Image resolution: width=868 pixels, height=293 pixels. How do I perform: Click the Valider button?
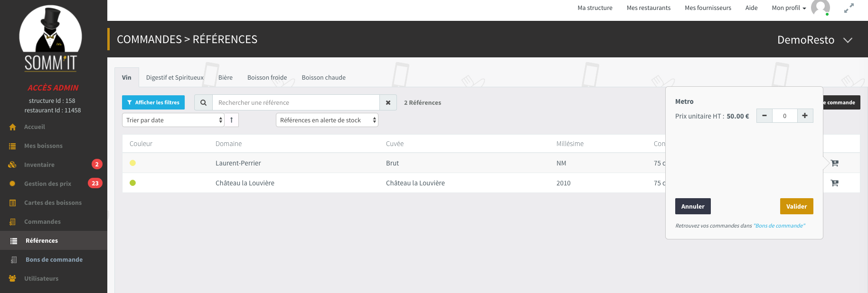tap(796, 206)
